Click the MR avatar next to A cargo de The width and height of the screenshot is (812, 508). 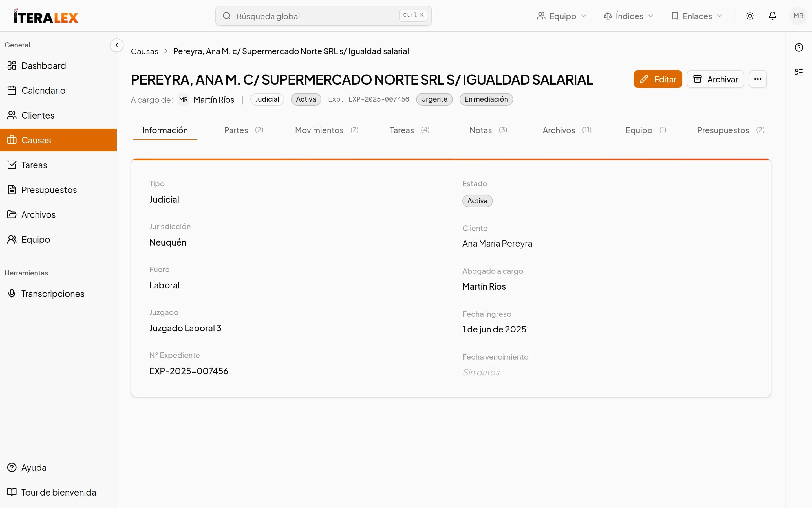183,99
